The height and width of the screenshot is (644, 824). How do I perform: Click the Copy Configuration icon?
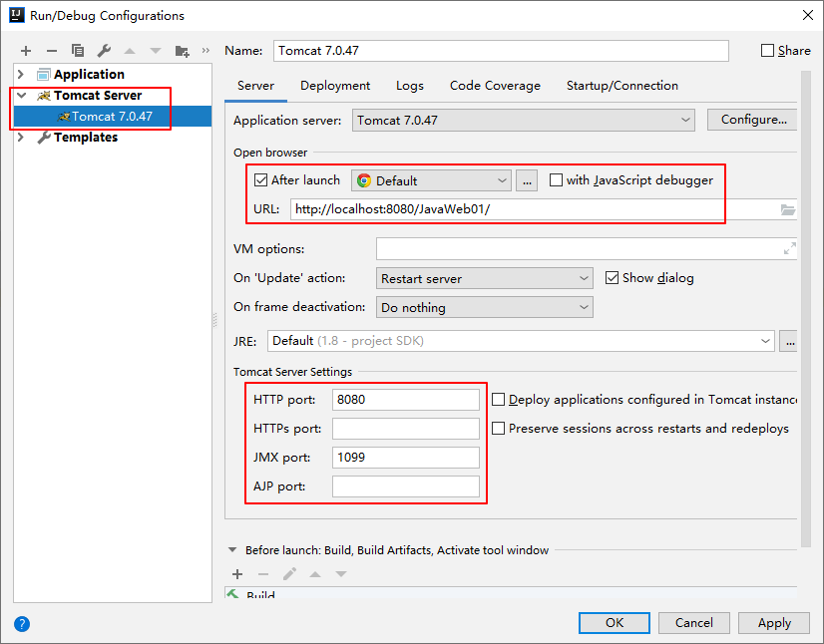point(78,51)
